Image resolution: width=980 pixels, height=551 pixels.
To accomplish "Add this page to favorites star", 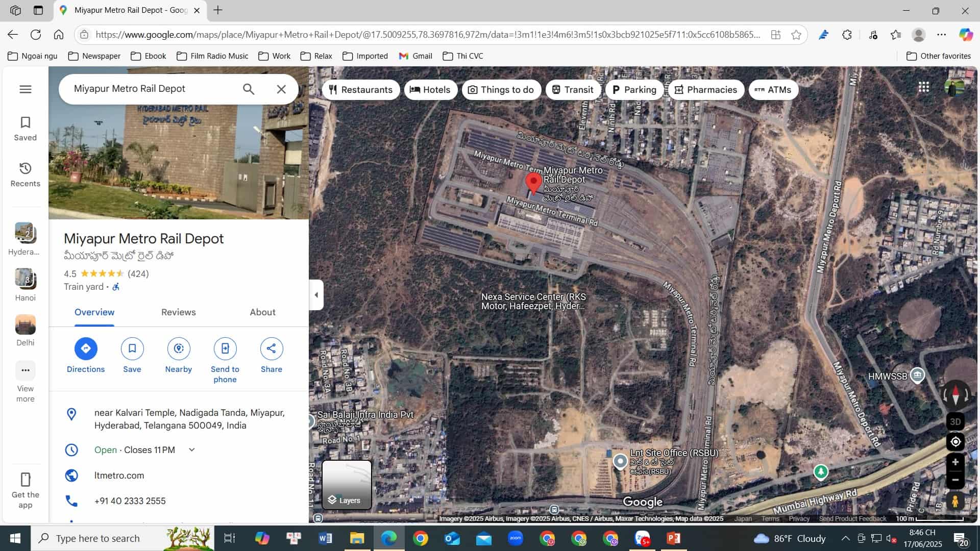I will pyautogui.click(x=796, y=35).
